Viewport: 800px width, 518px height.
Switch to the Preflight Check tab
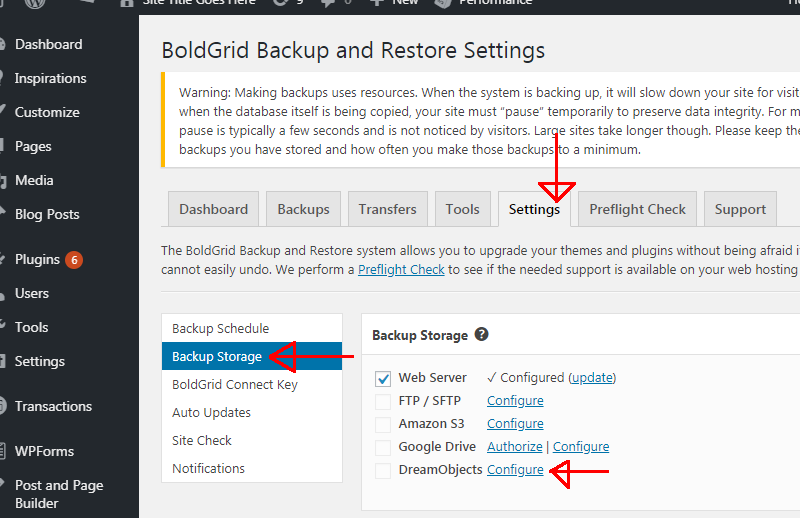[x=637, y=209]
